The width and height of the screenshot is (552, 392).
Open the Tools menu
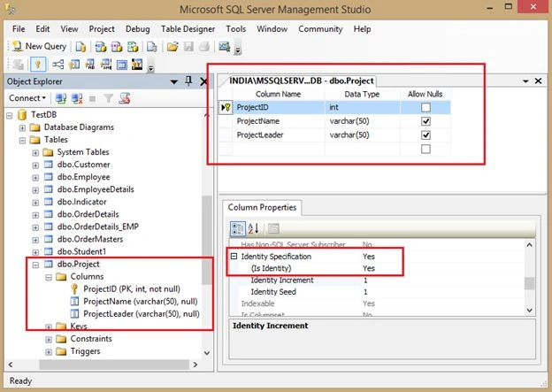236,29
